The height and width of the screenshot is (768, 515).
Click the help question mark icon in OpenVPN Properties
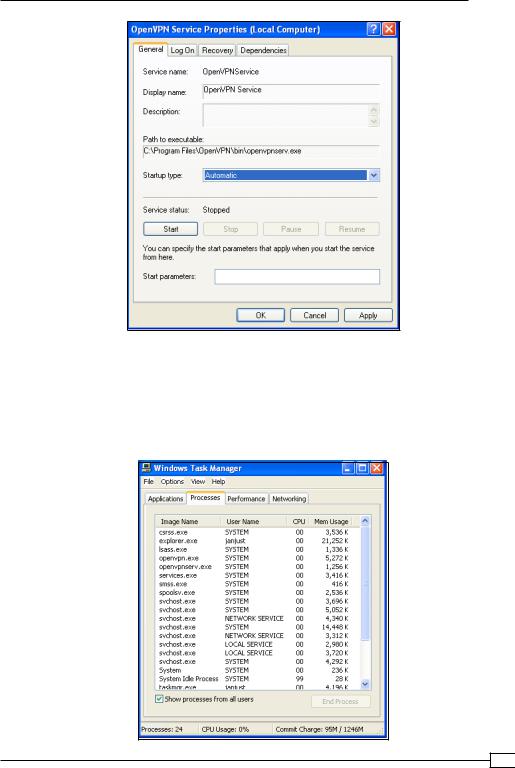[373, 29]
